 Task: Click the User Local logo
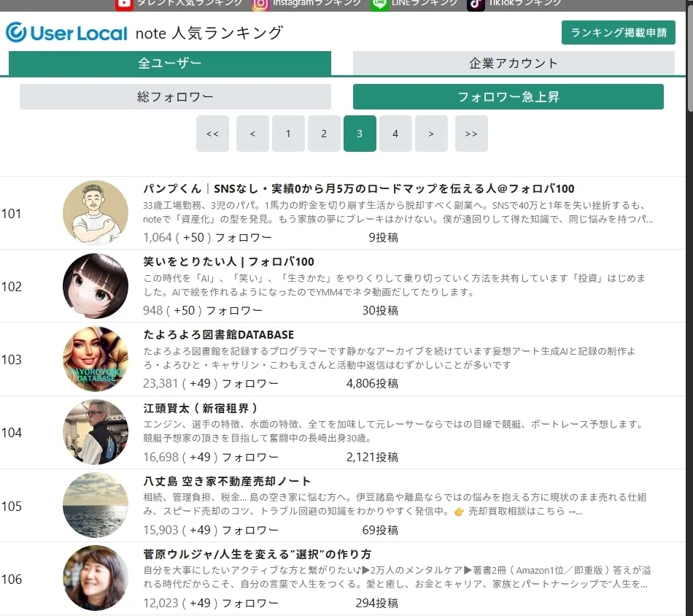pyautogui.click(x=66, y=33)
